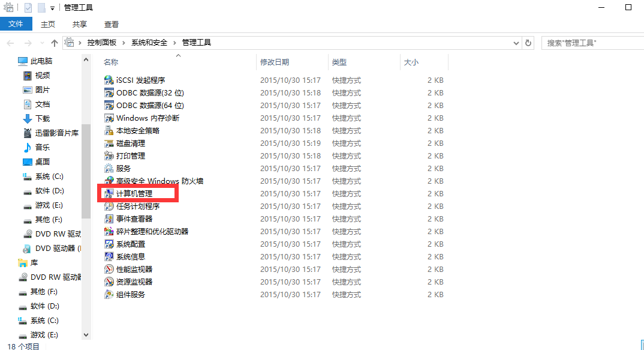The width and height of the screenshot is (644, 350).
Task: Open the 此电脑 sidebar node
Action: pos(41,61)
